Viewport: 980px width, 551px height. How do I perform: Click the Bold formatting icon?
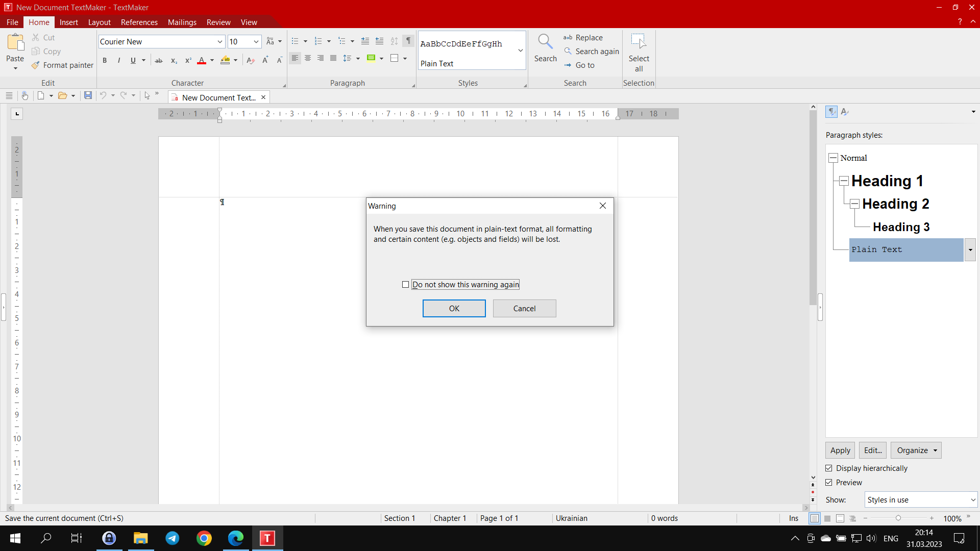point(105,60)
